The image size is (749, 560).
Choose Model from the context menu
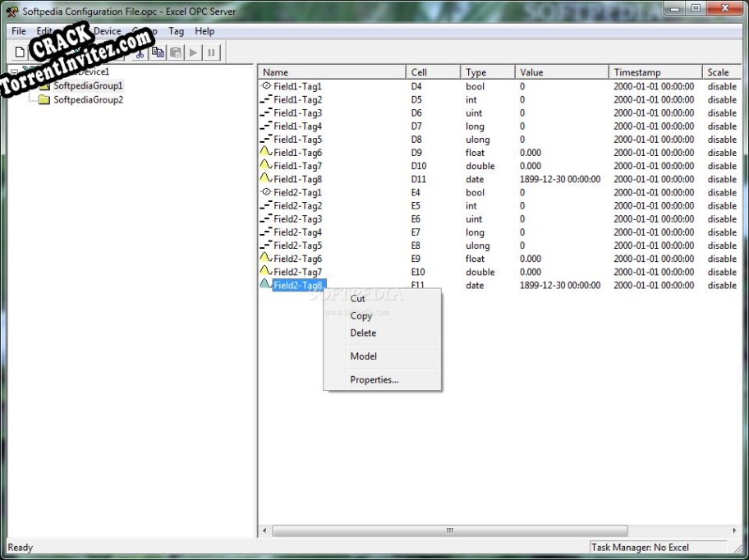(363, 356)
